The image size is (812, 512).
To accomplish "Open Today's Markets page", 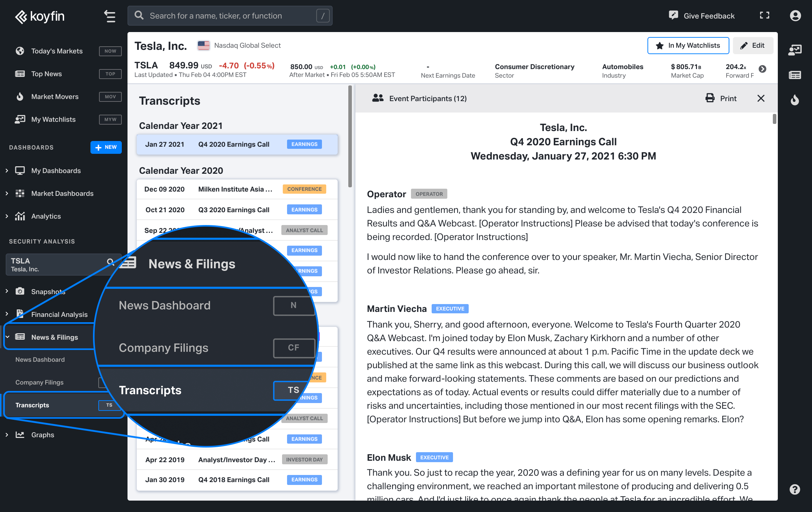I will pos(57,51).
